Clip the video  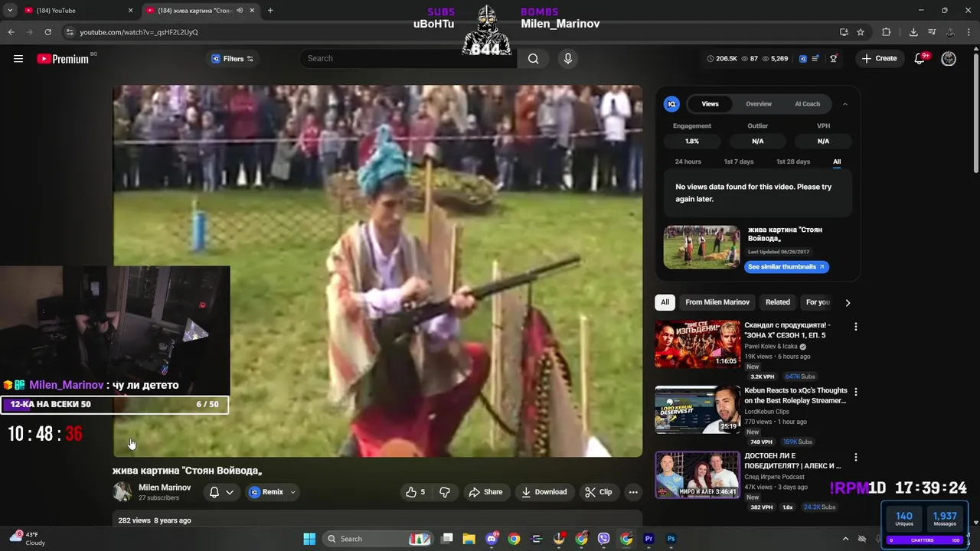(x=599, y=492)
